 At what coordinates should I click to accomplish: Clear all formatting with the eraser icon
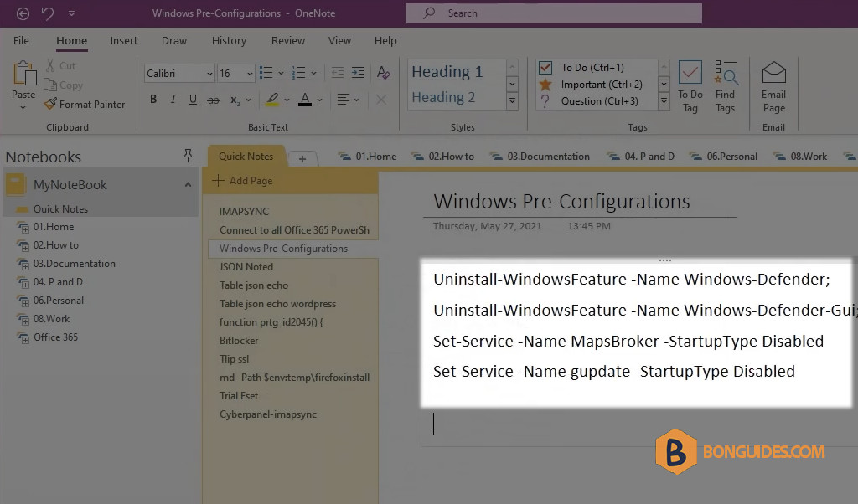click(383, 73)
